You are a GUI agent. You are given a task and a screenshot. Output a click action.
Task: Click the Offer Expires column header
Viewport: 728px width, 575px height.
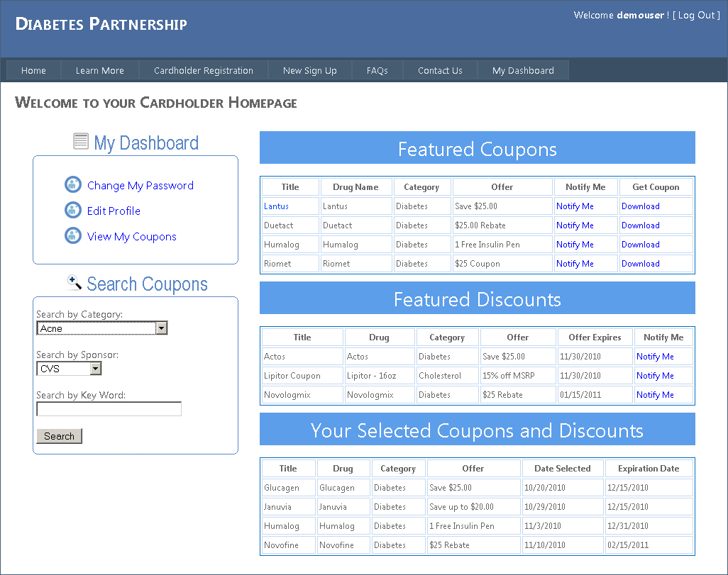coord(595,337)
